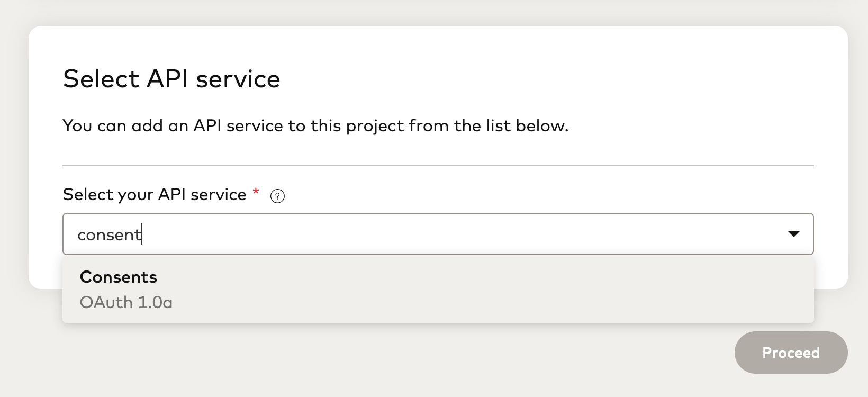
Task: Expand the API service dropdown arrow
Action: tap(793, 234)
